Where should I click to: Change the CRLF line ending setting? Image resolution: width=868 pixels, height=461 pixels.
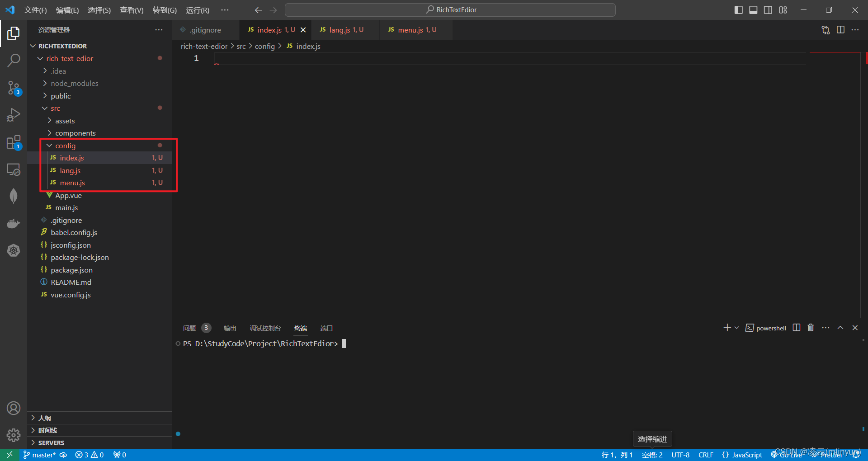tap(706, 455)
